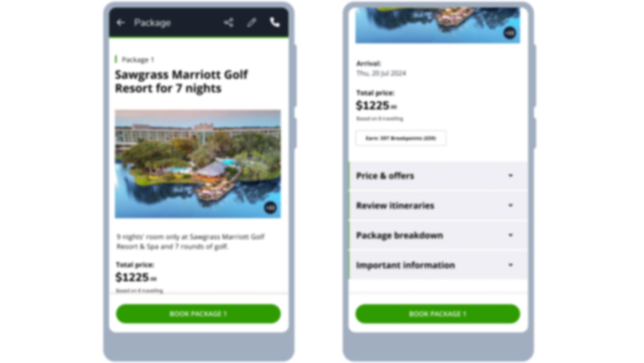The width and height of the screenshot is (644, 363).
Task: Click Package breakdown dropdown arrow
Action: click(x=511, y=235)
